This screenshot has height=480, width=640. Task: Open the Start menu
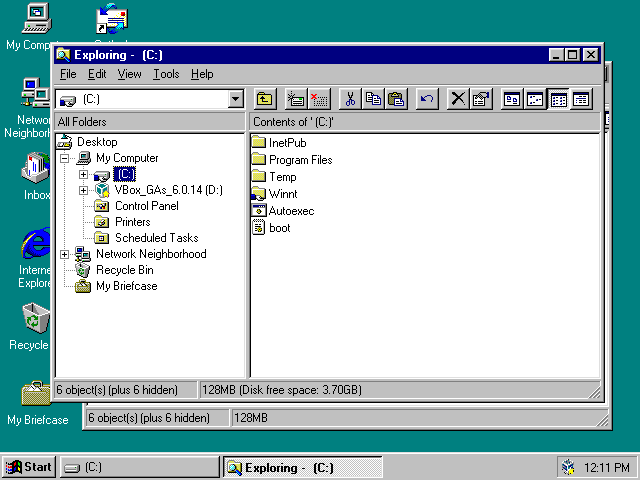point(29,467)
